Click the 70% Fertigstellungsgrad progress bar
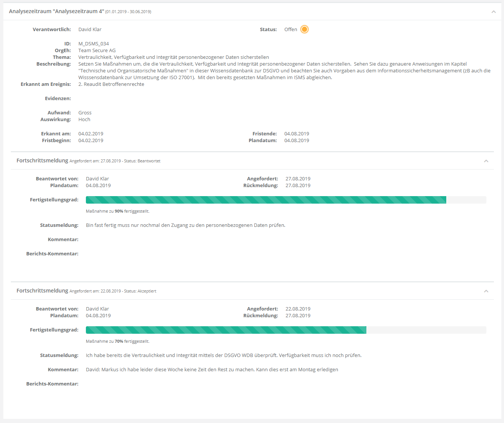The width and height of the screenshot is (504, 423). [x=226, y=330]
